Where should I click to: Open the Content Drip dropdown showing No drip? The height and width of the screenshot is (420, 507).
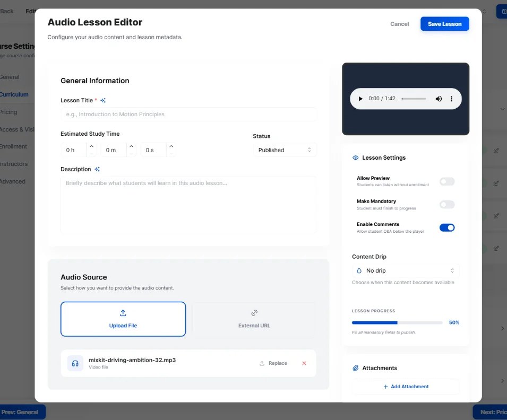point(406,271)
